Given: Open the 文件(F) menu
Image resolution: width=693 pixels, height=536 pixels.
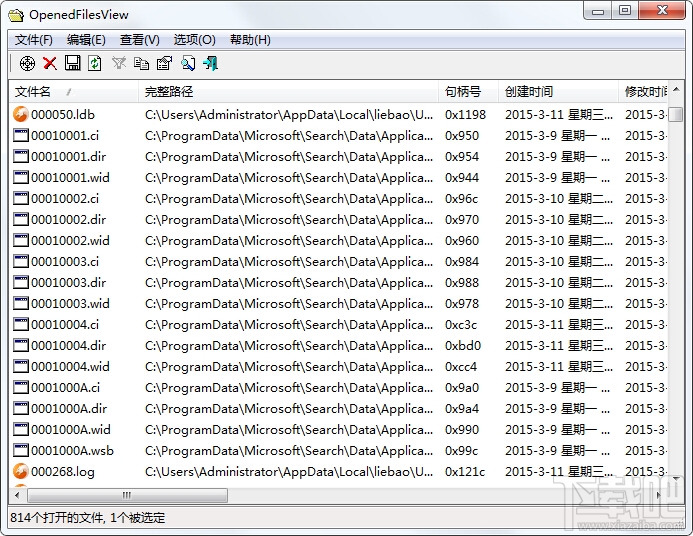Looking at the screenshot, I should pos(34,40).
